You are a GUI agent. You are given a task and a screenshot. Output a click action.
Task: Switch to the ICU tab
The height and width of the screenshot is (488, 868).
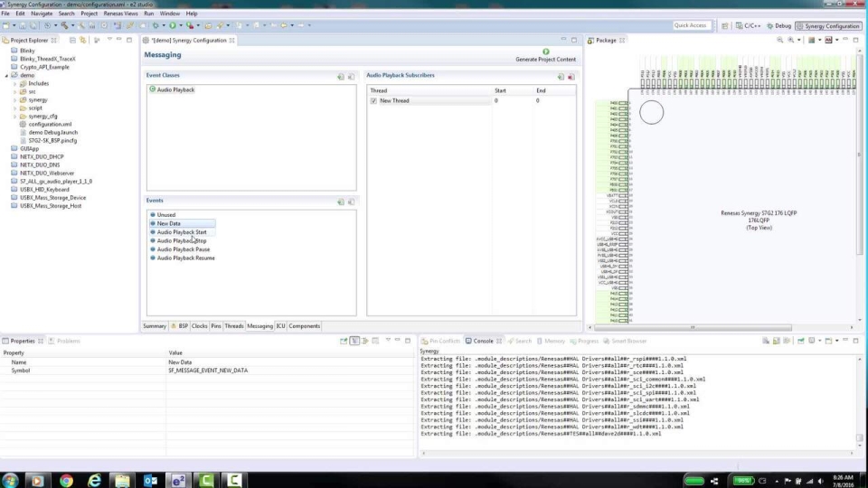tap(280, 326)
